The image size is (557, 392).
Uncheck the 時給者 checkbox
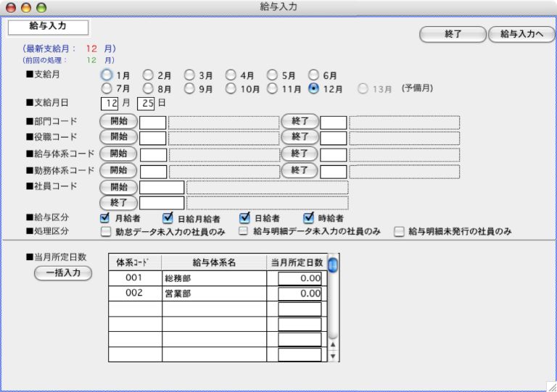click(308, 217)
